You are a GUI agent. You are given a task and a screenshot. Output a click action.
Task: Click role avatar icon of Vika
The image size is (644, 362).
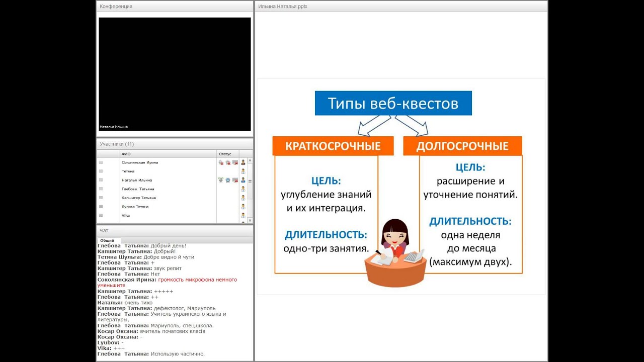243,215
